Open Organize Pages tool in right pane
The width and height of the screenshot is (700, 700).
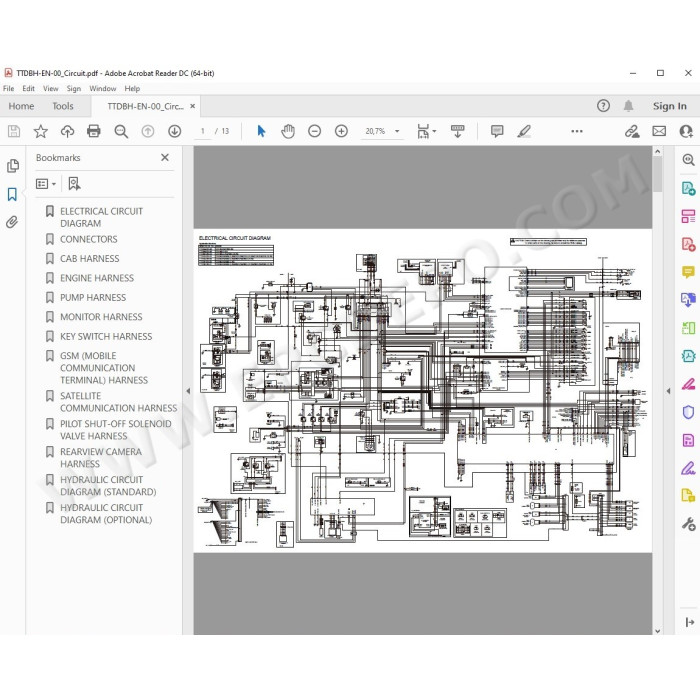pos(688,217)
